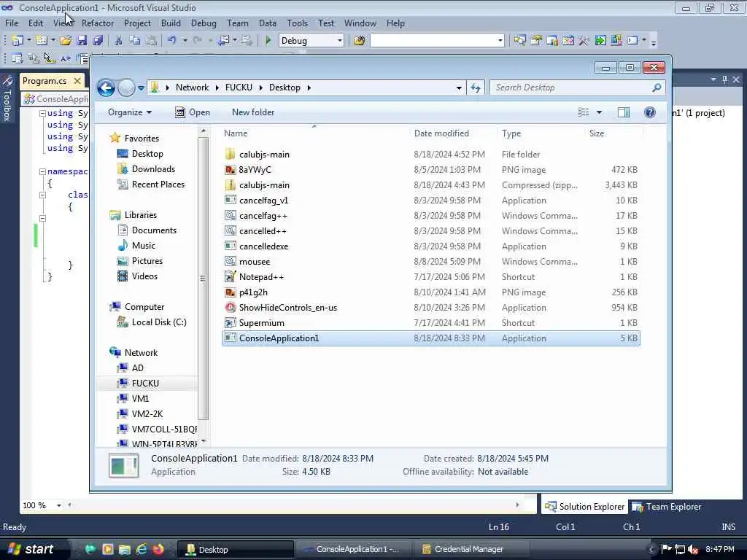Collapse the using directives block
747x560 pixels.
(42, 113)
